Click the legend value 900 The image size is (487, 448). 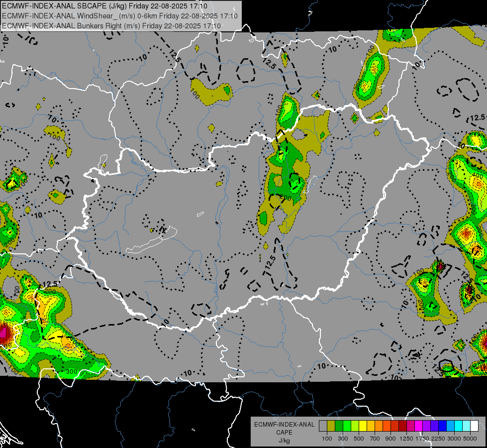tap(390, 439)
